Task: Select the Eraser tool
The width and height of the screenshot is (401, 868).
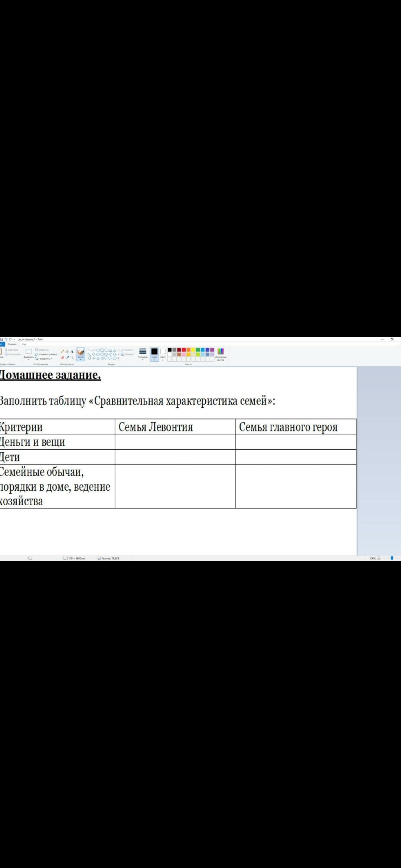Action: [x=62, y=358]
